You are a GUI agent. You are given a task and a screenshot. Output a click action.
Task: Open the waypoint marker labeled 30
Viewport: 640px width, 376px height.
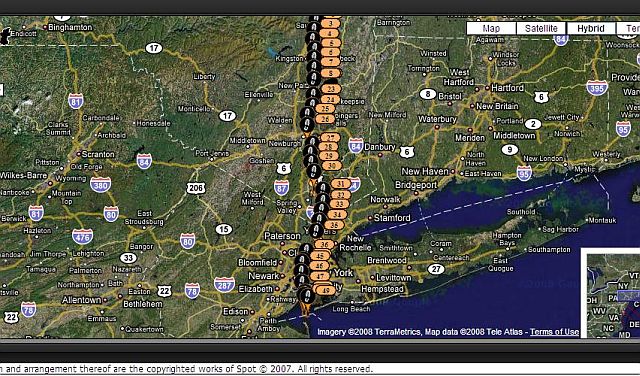[331, 166]
